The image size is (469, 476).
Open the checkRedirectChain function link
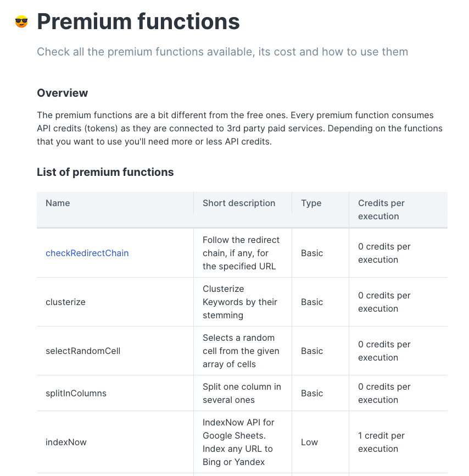(x=87, y=253)
